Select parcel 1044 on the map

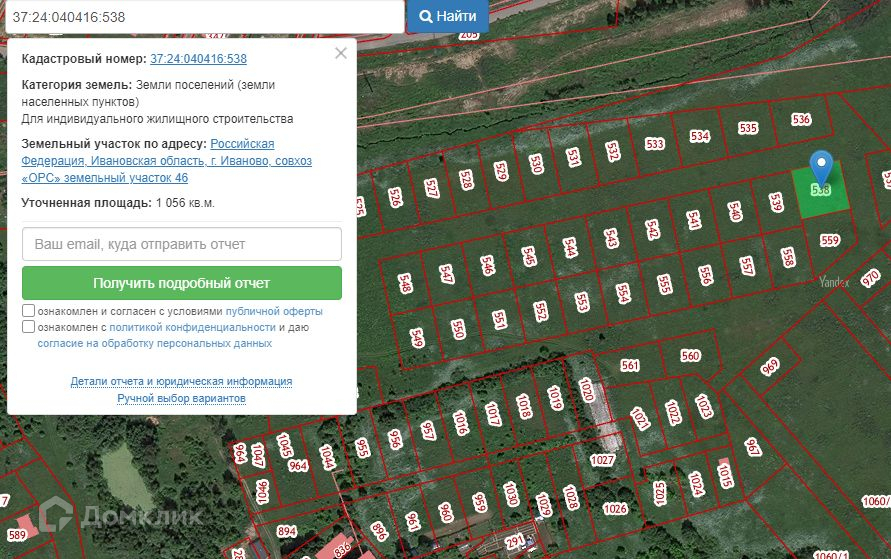[x=327, y=456]
